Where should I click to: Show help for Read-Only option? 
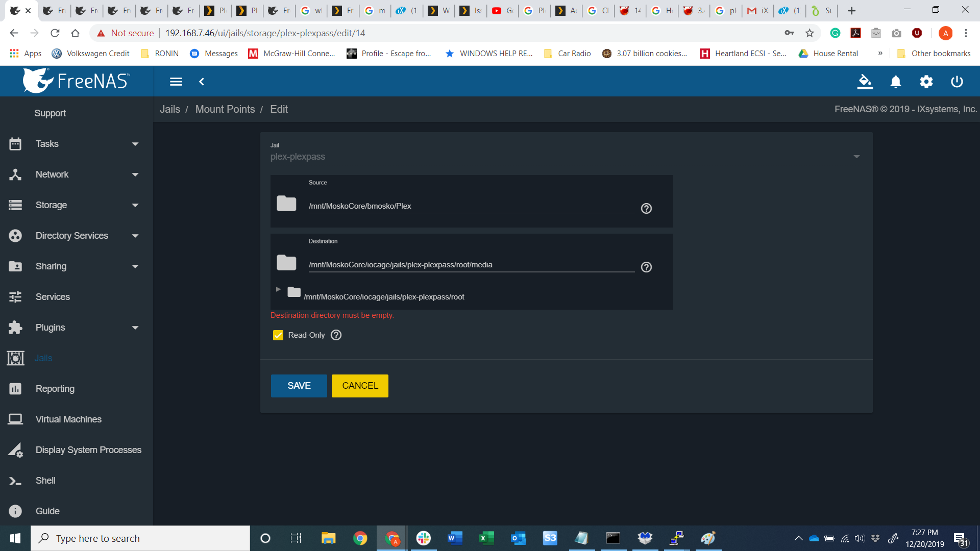(336, 335)
